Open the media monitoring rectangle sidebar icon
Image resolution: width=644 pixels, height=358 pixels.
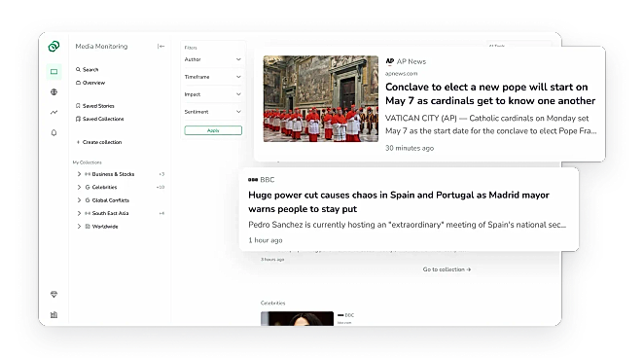coord(54,72)
